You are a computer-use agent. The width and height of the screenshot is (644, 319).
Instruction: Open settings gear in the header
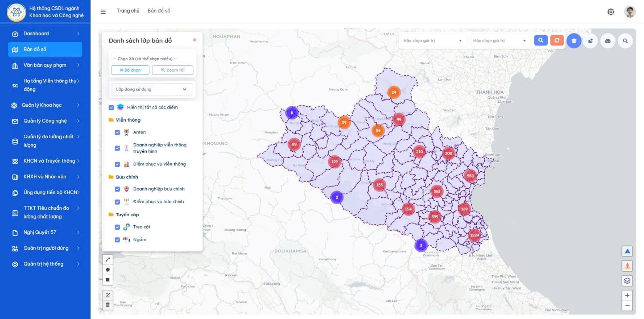point(611,12)
